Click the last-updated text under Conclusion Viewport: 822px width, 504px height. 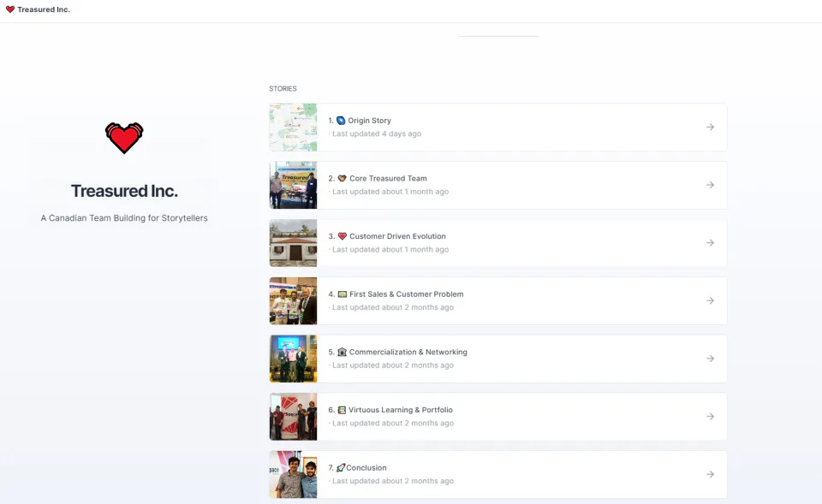point(393,481)
